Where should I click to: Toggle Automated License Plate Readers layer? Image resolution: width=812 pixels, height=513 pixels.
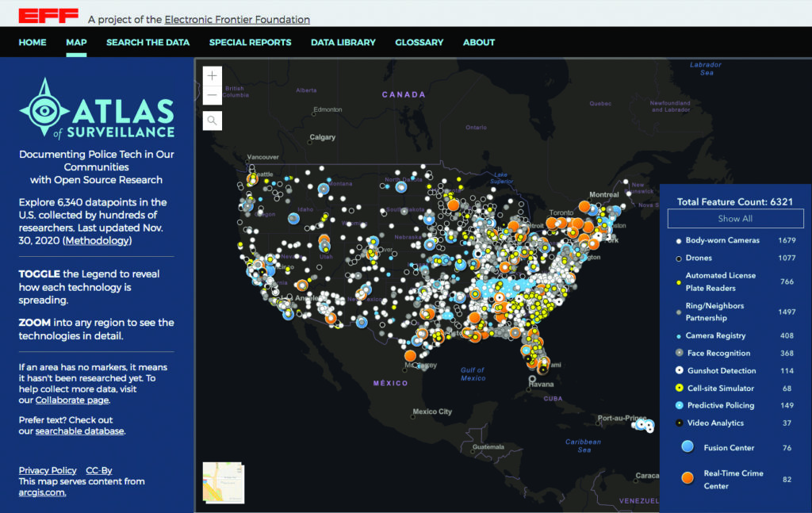point(720,281)
